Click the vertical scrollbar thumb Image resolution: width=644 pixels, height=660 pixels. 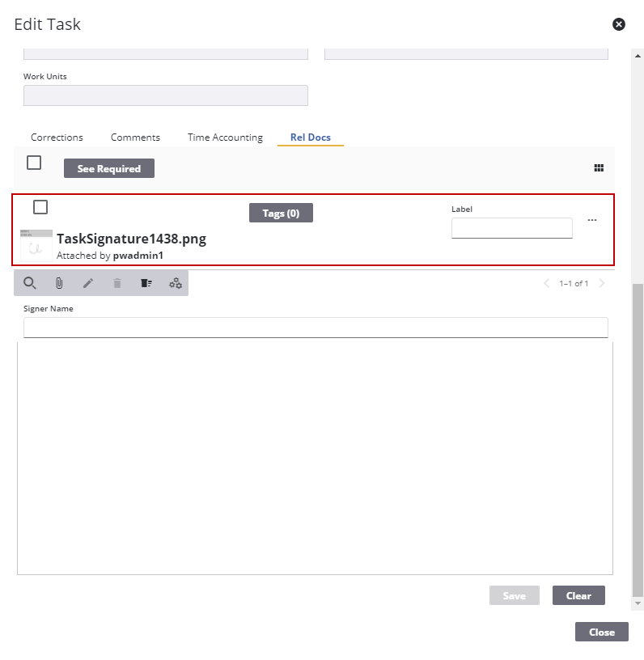click(x=638, y=437)
